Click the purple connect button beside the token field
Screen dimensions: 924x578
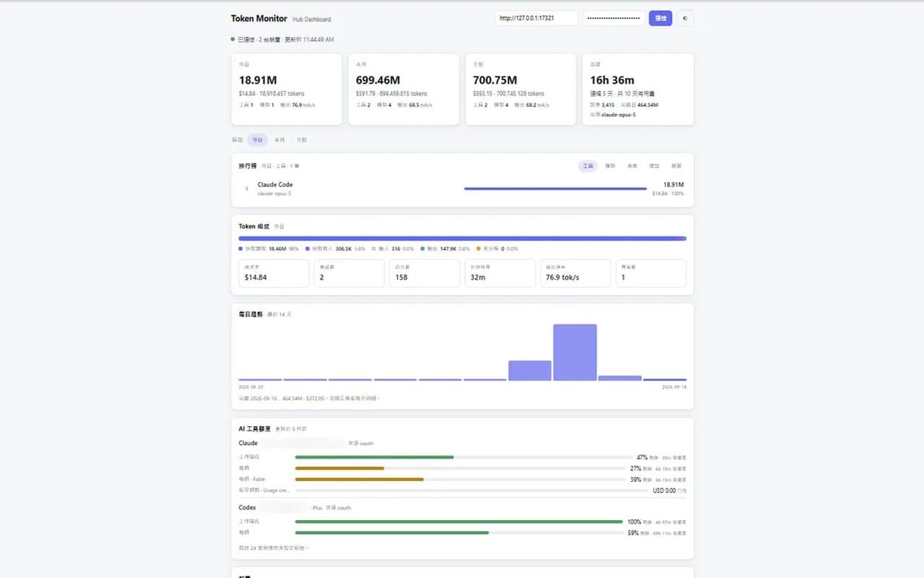(x=661, y=18)
